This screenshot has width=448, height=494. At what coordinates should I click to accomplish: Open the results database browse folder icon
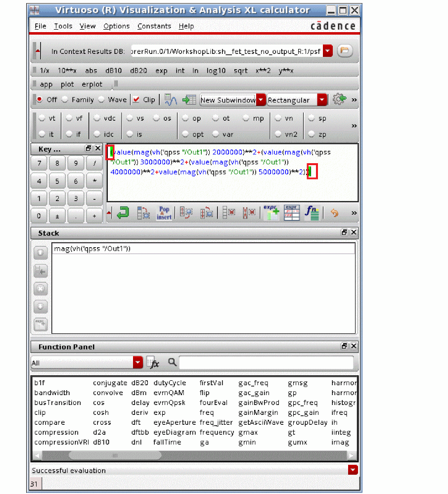point(345,51)
